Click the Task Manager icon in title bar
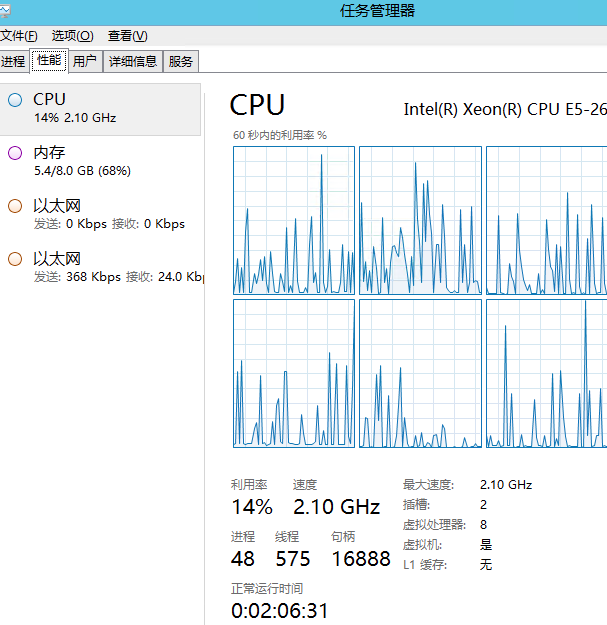Screen dimensions: 607x625 pyautogui.click(x=5, y=11)
